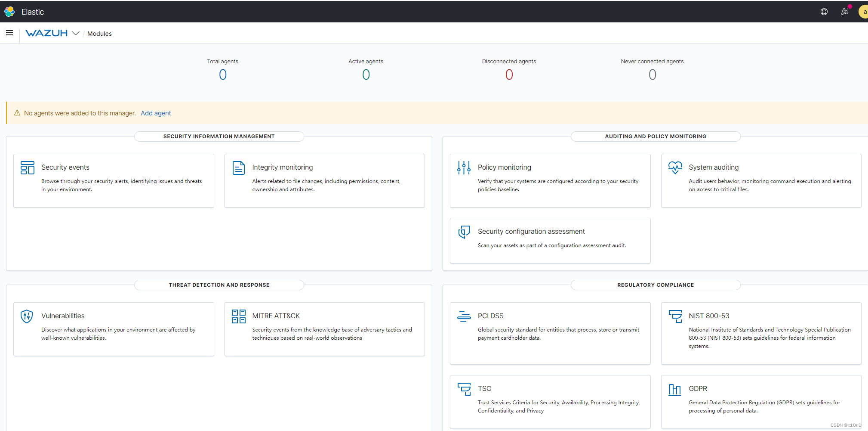
Task: Open the Security events module title
Action: coord(65,167)
